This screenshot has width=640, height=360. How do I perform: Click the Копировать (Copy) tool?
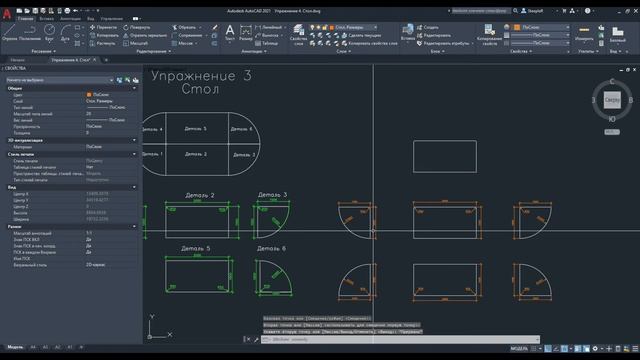pos(104,35)
